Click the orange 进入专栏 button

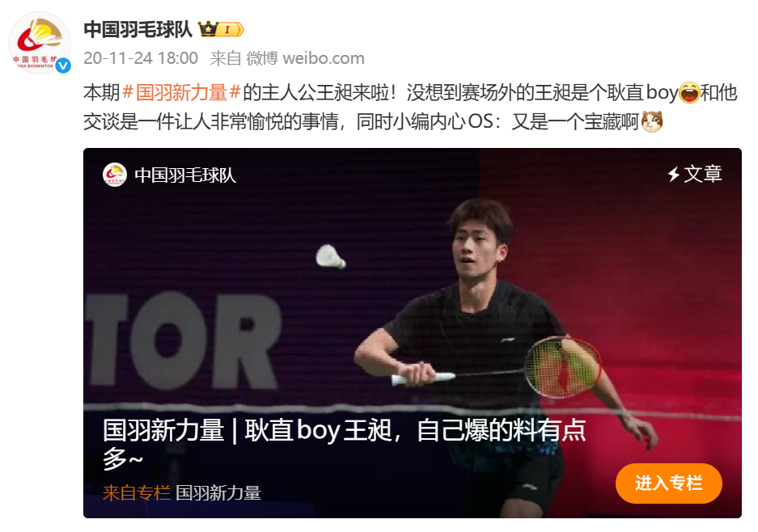[x=668, y=483]
